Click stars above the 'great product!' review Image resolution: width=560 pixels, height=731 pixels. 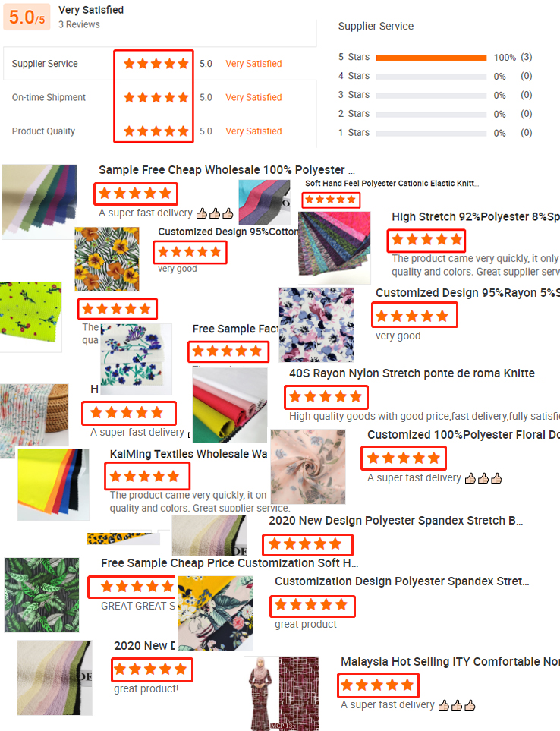[152, 670]
